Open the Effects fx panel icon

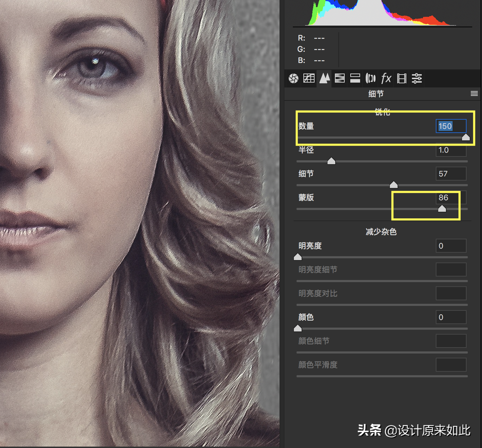point(386,78)
